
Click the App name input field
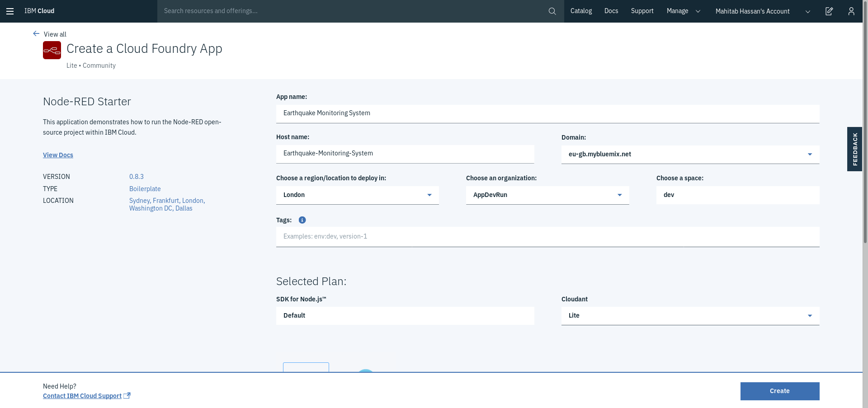pos(547,114)
